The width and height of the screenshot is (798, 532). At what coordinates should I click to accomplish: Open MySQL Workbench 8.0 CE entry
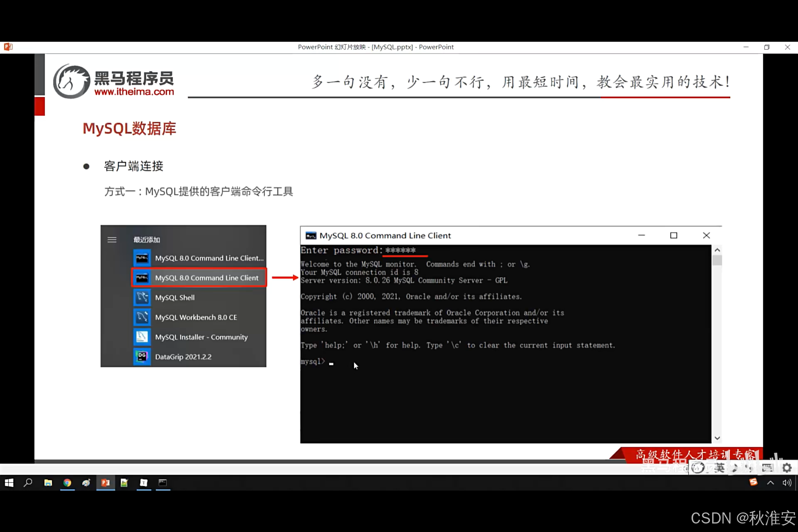coord(196,317)
